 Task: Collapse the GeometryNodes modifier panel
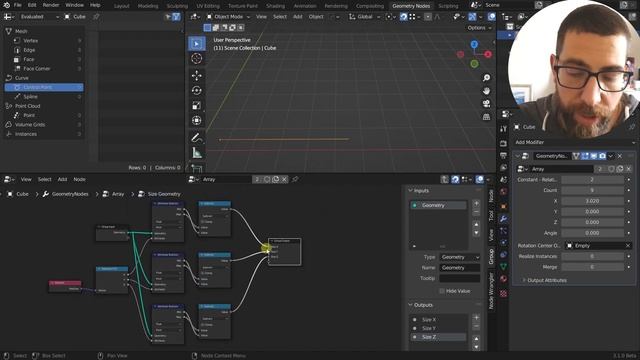tap(518, 156)
